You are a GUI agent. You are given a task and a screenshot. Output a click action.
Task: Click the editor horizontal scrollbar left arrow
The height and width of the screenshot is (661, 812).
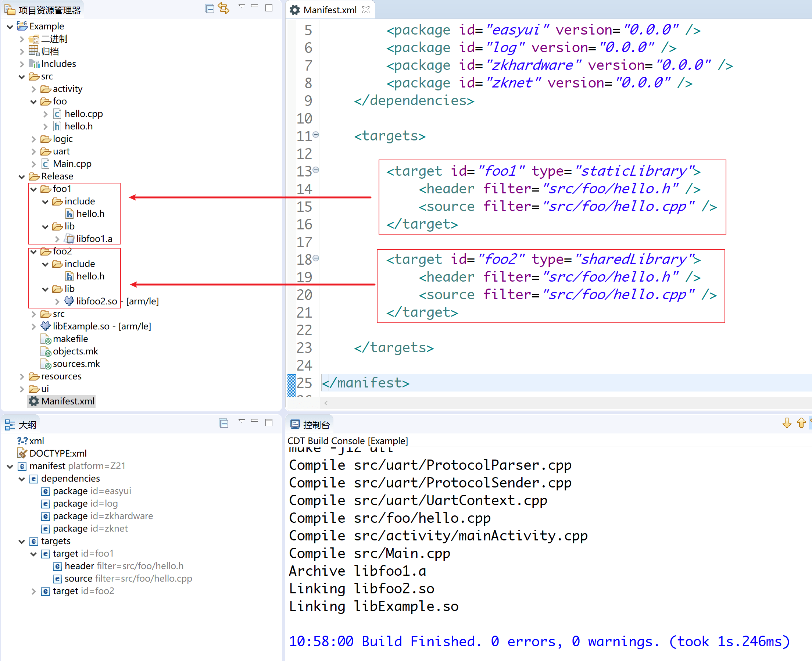[326, 403]
